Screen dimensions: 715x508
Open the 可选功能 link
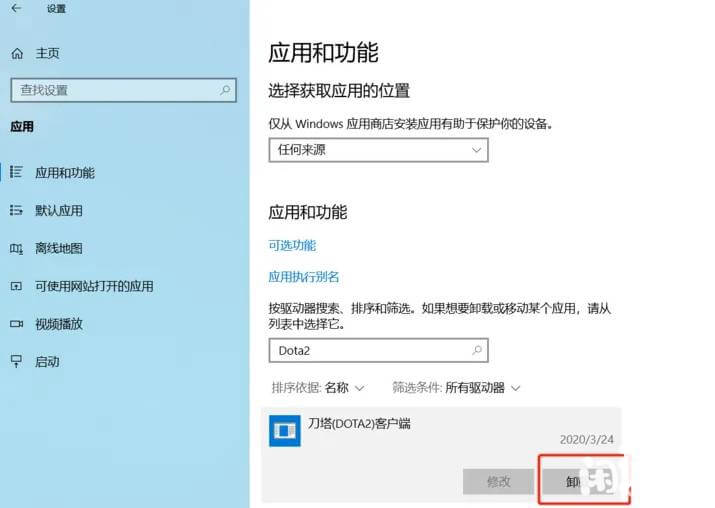pos(292,245)
